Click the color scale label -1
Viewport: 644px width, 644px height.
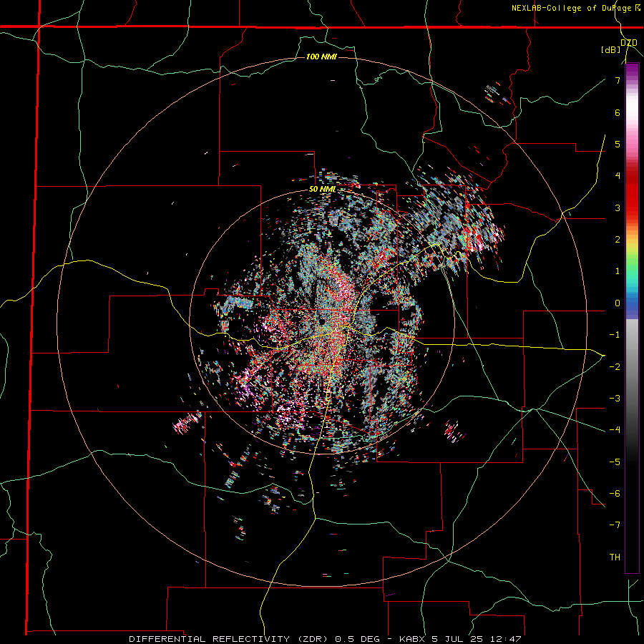point(615,335)
